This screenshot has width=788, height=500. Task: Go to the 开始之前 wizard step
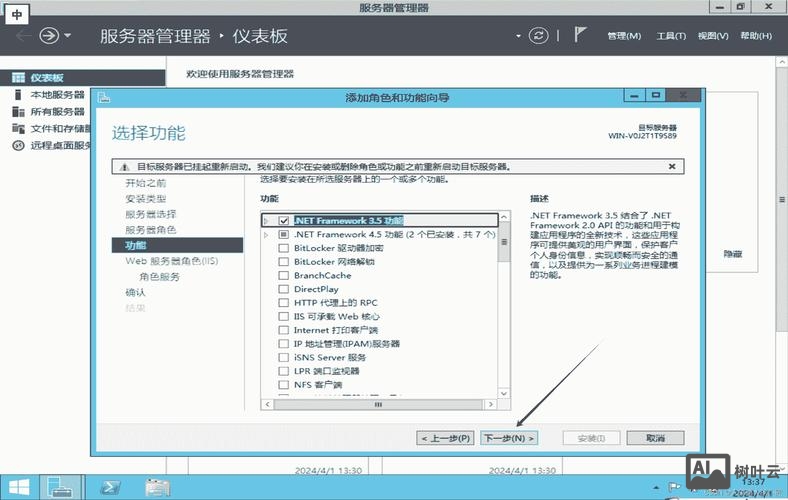(146, 183)
